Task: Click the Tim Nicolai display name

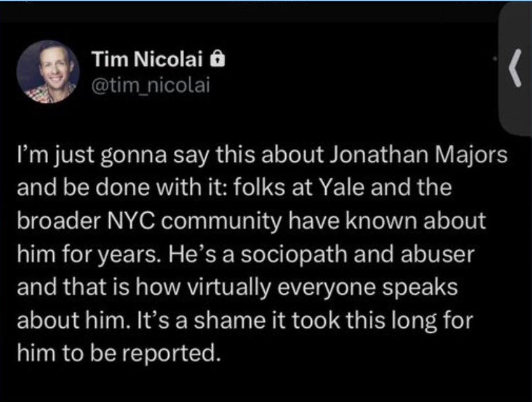Action: pyautogui.click(x=146, y=61)
